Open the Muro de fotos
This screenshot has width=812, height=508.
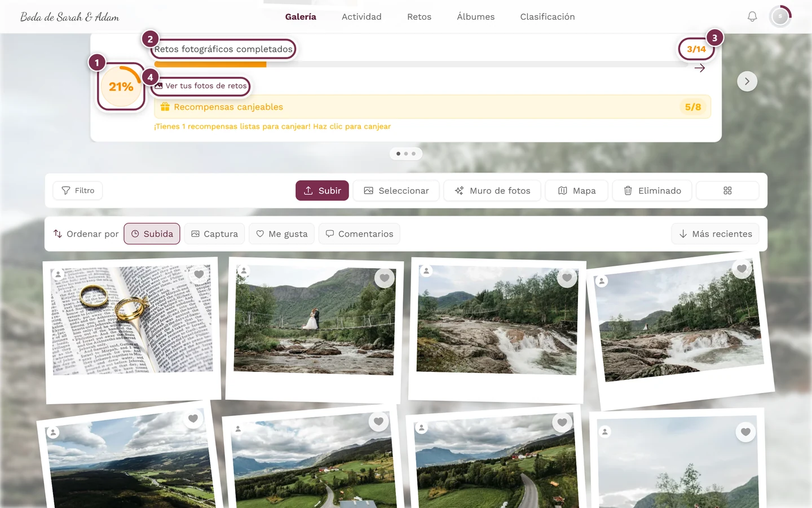click(x=492, y=191)
